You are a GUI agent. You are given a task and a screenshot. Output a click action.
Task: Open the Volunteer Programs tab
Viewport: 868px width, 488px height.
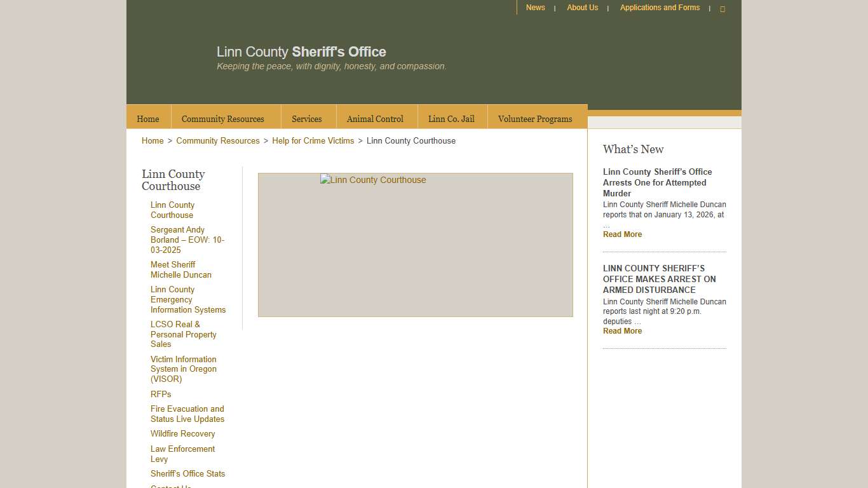pos(535,118)
